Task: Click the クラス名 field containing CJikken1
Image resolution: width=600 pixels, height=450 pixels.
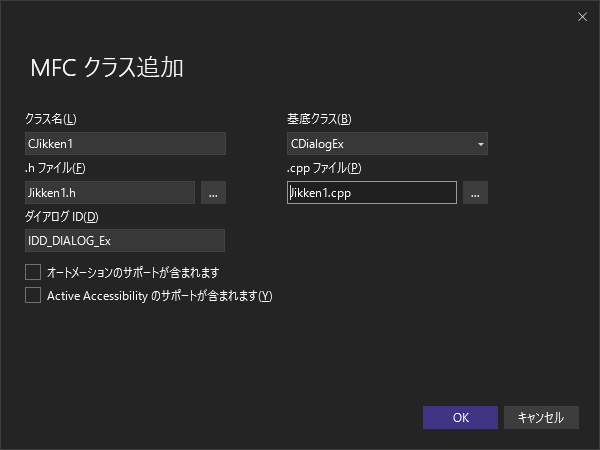Action: click(x=125, y=144)
